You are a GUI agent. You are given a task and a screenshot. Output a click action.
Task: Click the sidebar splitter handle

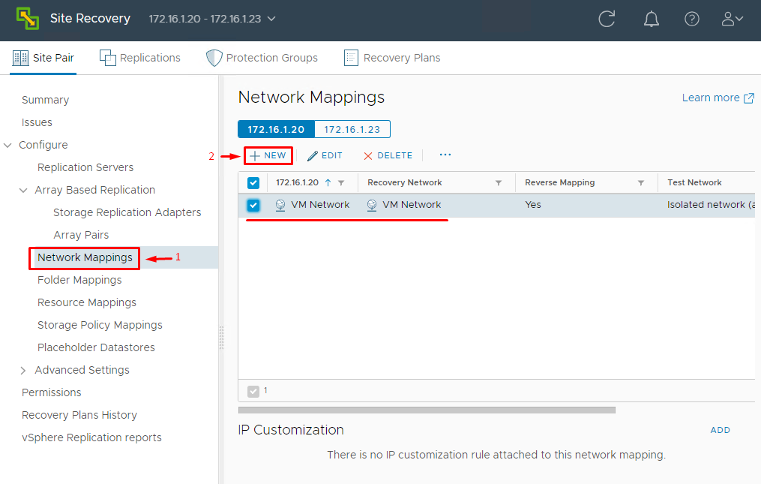(221, 338)
